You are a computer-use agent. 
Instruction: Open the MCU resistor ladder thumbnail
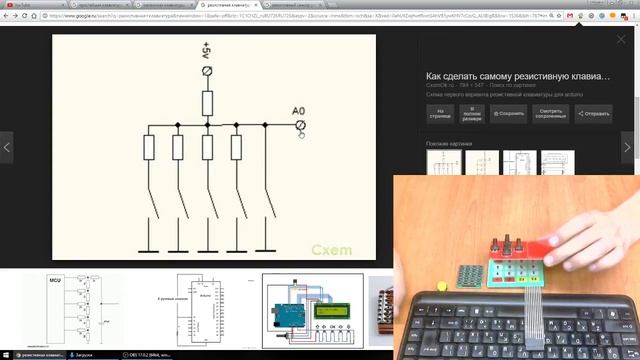point(73,310)
